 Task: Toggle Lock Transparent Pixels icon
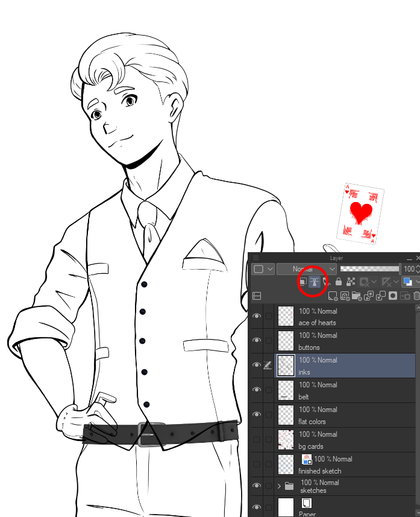coord(351,282)
